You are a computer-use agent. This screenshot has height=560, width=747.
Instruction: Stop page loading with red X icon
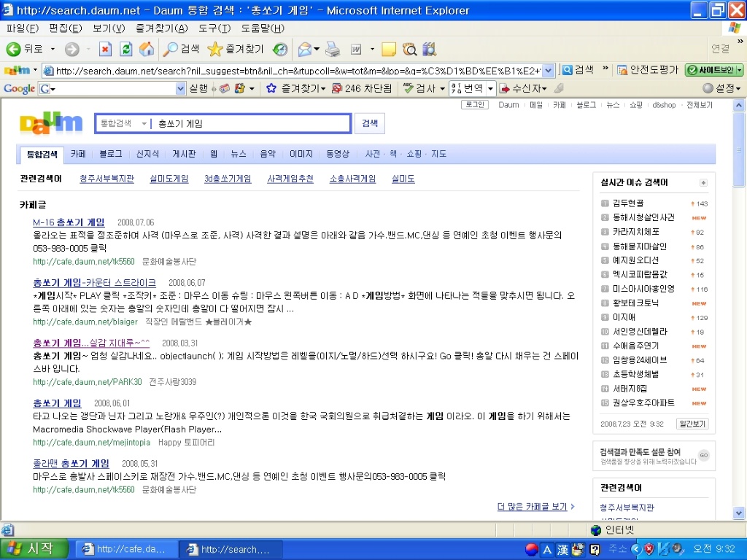pyautogui.click(x=105, y=49)
